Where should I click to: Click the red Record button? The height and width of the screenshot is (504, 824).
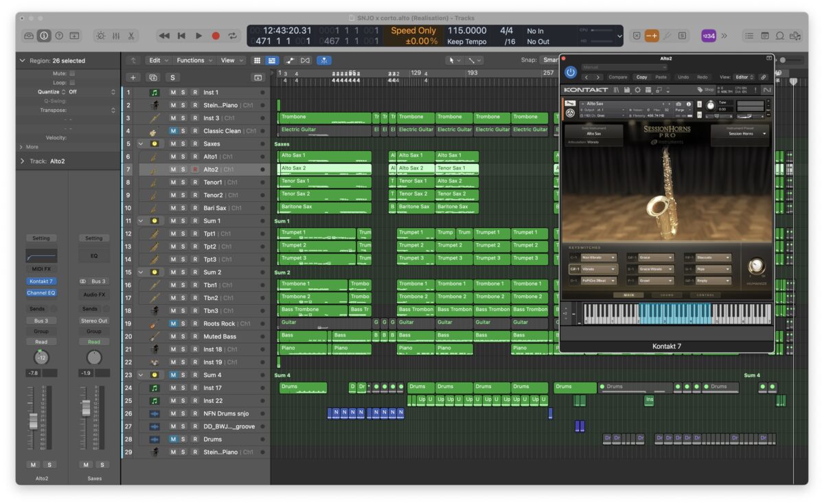click(x=216, y=36)
